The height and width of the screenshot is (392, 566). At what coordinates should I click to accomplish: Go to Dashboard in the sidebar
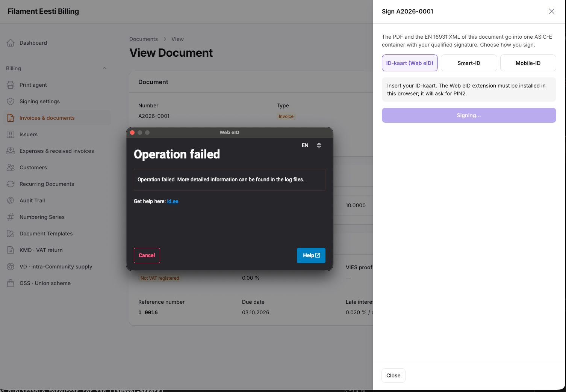[57, 43]
